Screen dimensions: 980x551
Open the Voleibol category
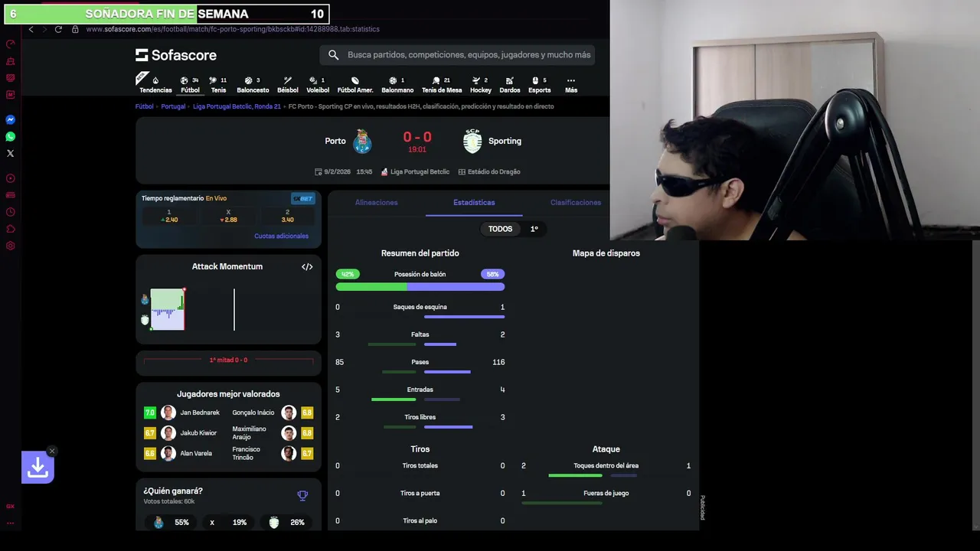point(318,84)
